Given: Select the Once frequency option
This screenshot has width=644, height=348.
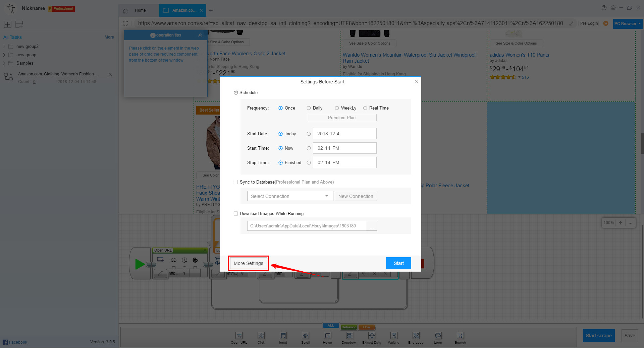Looking at the screenshot, I should click(280, 108).
